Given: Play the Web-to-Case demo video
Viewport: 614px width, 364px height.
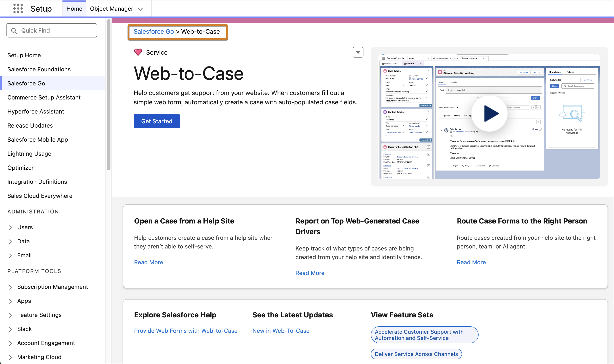Looking at the screenshot, I should (489, 114).
